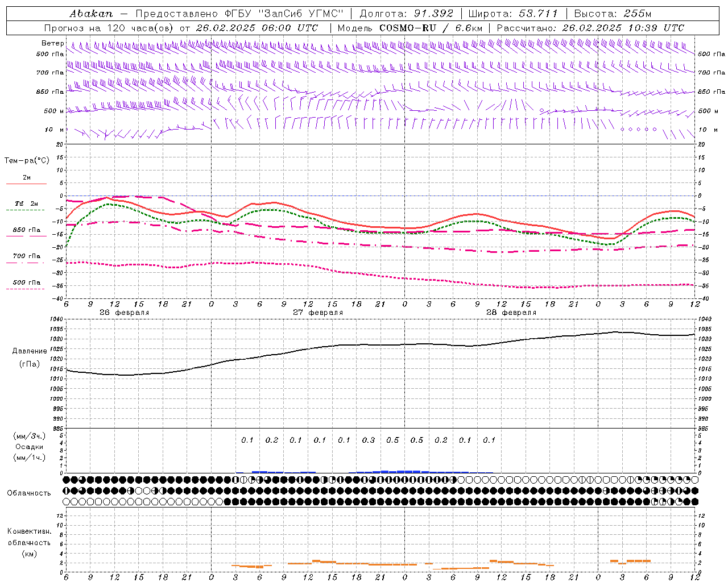Click the computed time Рассчитано: 26.02.2025 10:39 UTC

coord(590,28)
